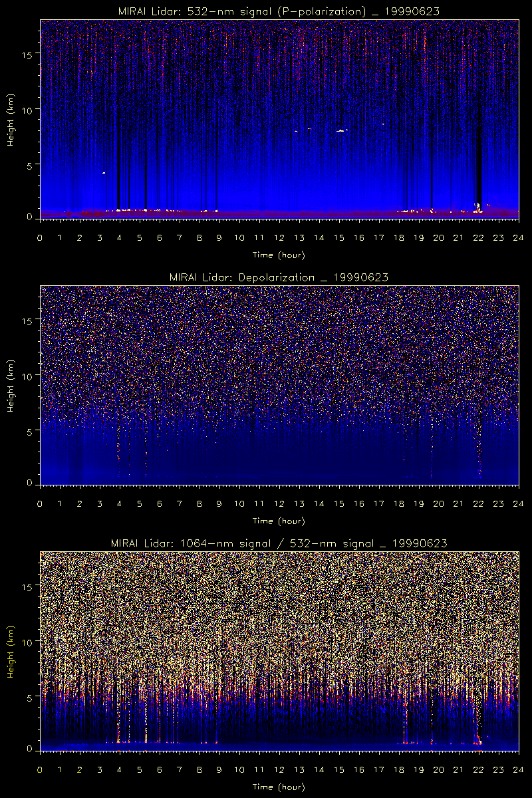Select hour 22 tick label on Depolarization plot
Screen dimensions: 532x798
pyautogui.click(x=478, y=504)
